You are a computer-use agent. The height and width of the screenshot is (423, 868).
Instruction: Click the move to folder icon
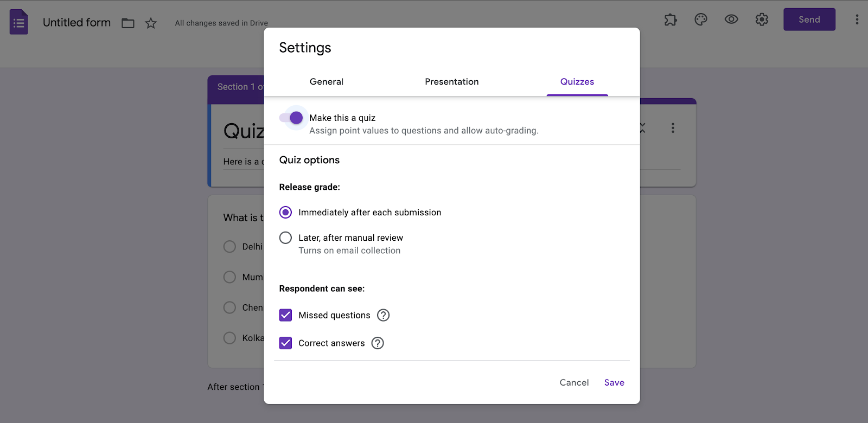pos(128,23)
